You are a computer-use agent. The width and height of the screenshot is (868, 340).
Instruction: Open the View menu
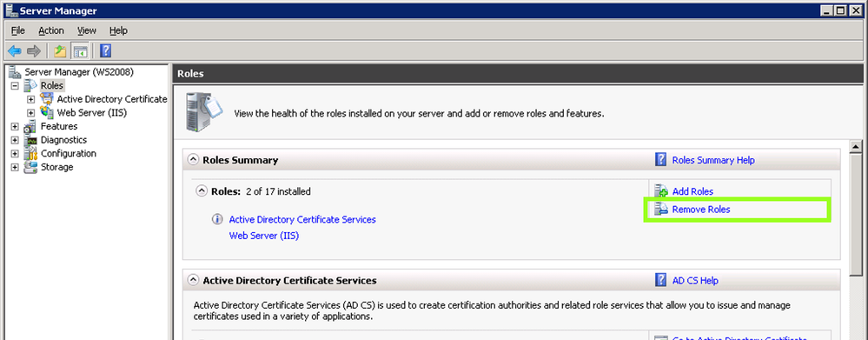(87, 30)
